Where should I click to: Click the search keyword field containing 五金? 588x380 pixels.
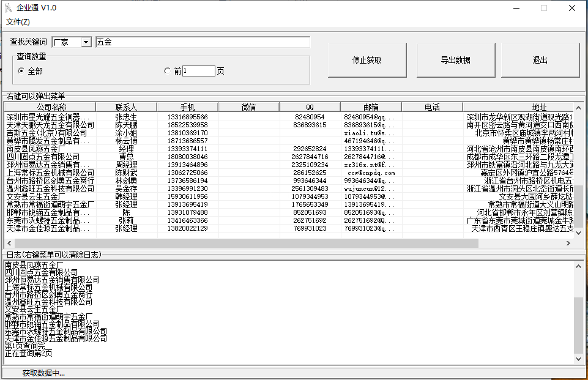click(x=202, y=42)
